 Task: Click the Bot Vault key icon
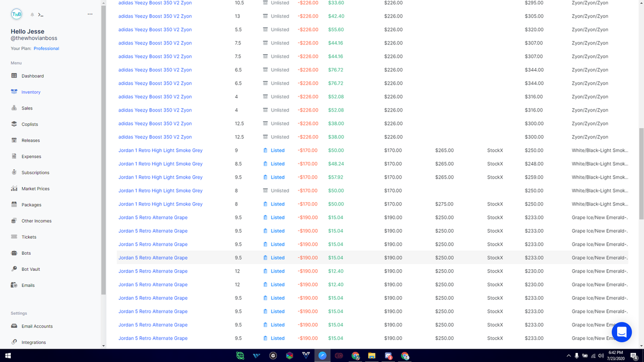coord(14,269)
